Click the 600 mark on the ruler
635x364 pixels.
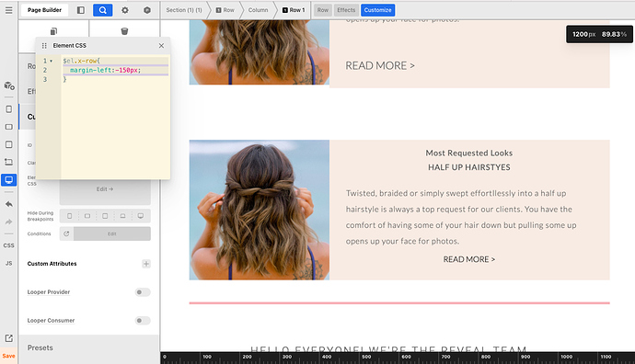coord(406,358)
